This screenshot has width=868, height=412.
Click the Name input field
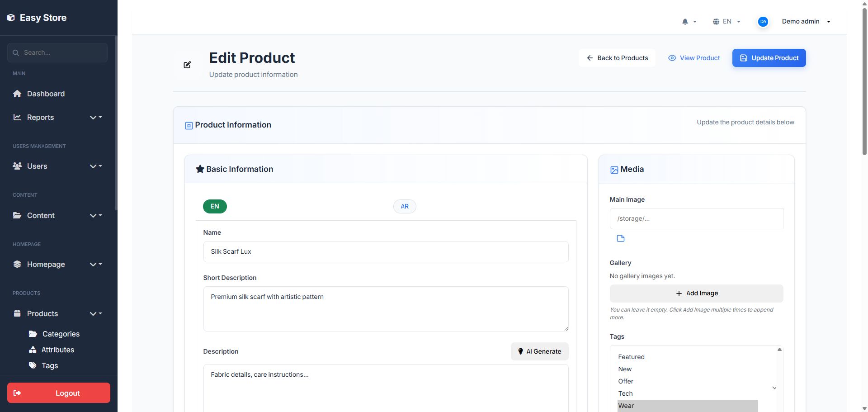pos(386,251)
